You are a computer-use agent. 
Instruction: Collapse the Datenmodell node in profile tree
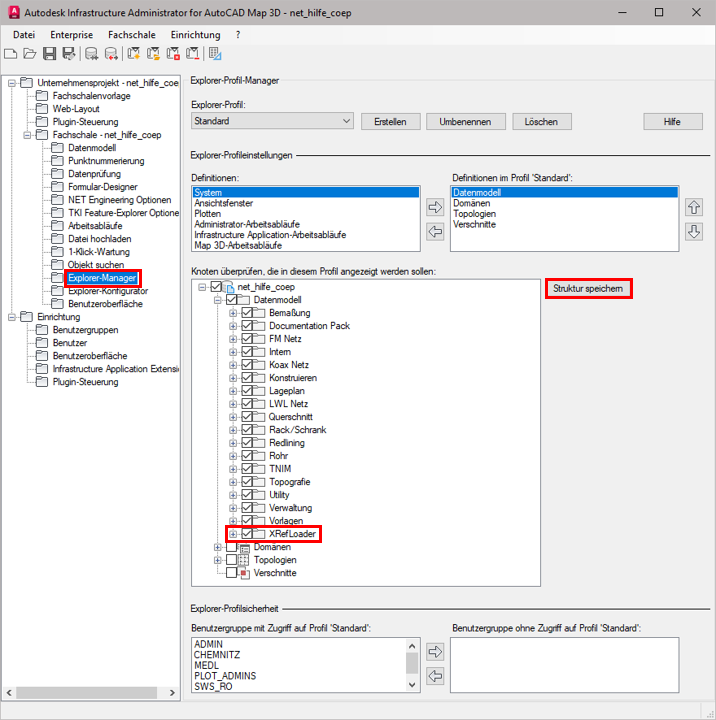[218, 300]
